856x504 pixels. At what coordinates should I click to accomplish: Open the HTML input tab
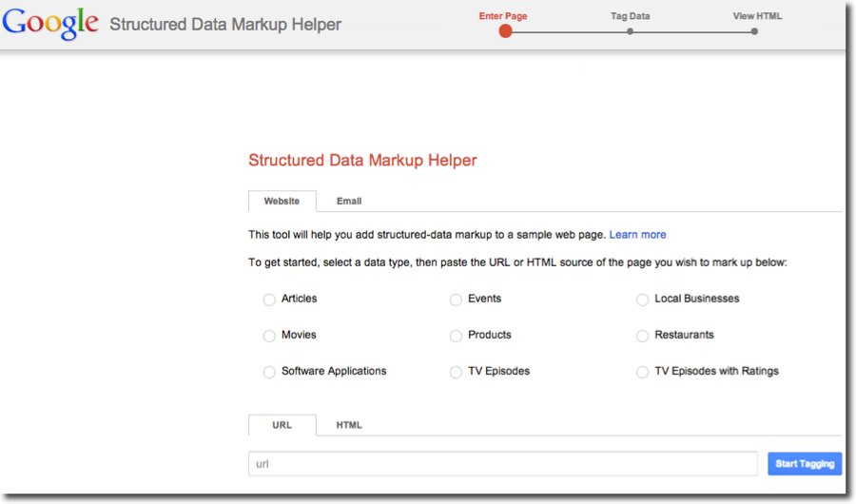point(349,425)
